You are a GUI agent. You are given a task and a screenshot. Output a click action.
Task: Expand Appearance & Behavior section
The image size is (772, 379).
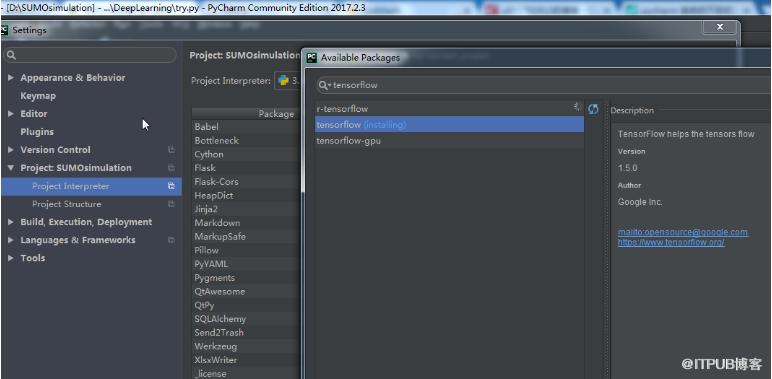pos(11,78)
